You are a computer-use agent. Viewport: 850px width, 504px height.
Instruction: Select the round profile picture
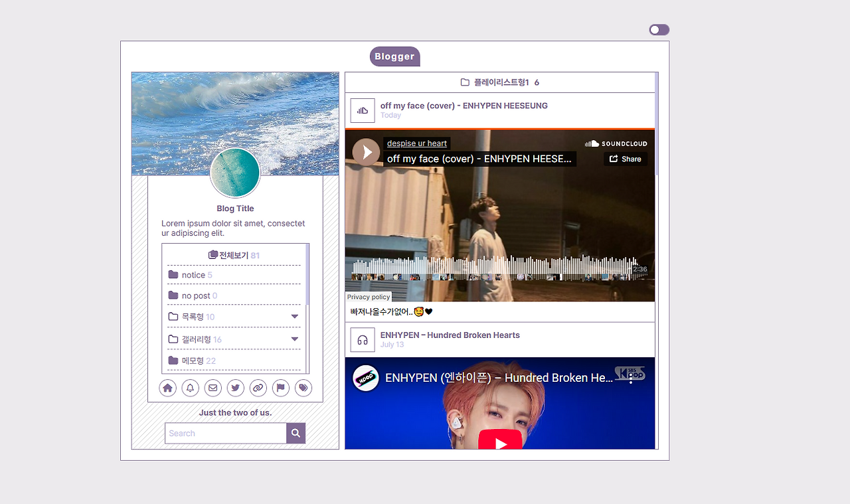click(x=235, y=173)
